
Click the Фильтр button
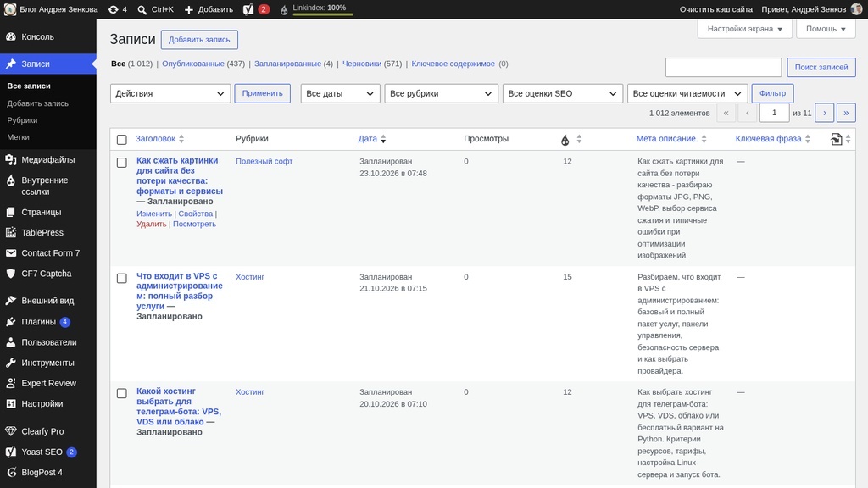[x=772, y=93]
